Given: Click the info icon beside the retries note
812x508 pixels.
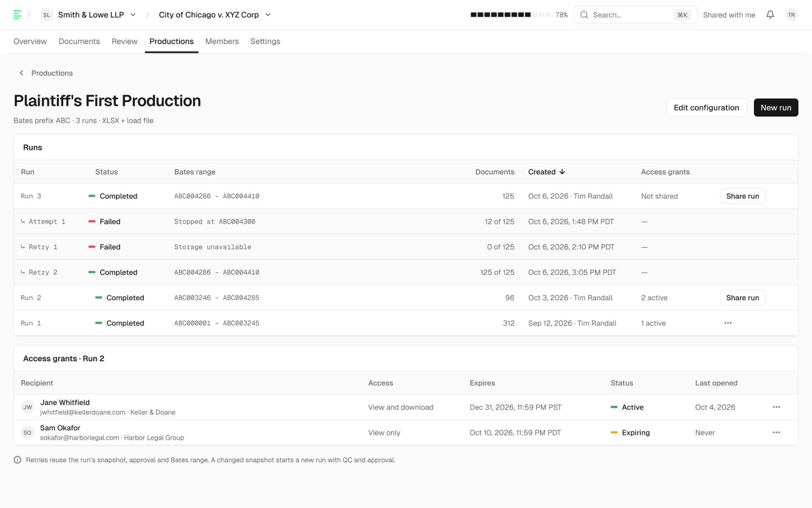Looking at the screenshot, I should pos(18,460).
